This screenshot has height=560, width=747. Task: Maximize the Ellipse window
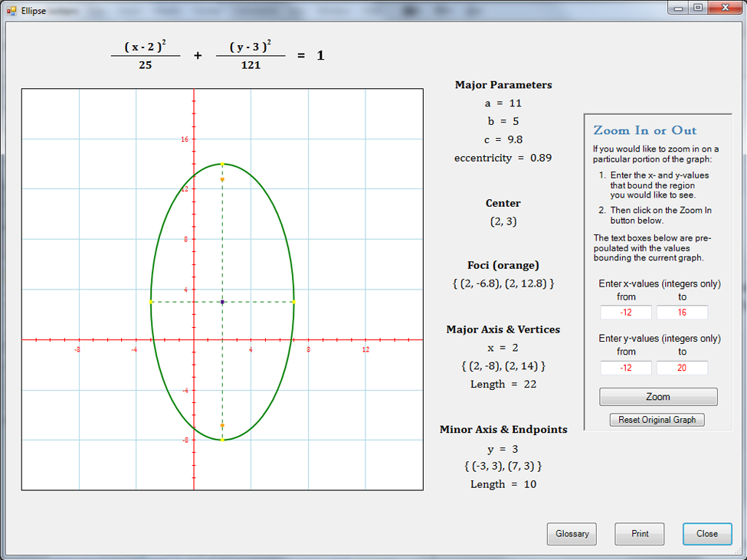click(x=698, y=8)
